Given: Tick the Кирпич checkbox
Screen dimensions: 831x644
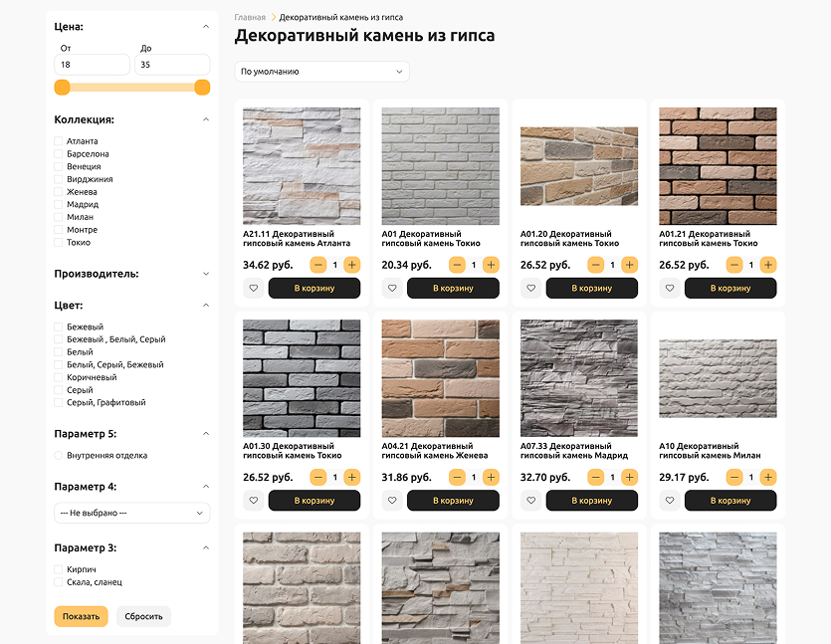Looking at the screenshot, I should (59, 569).
